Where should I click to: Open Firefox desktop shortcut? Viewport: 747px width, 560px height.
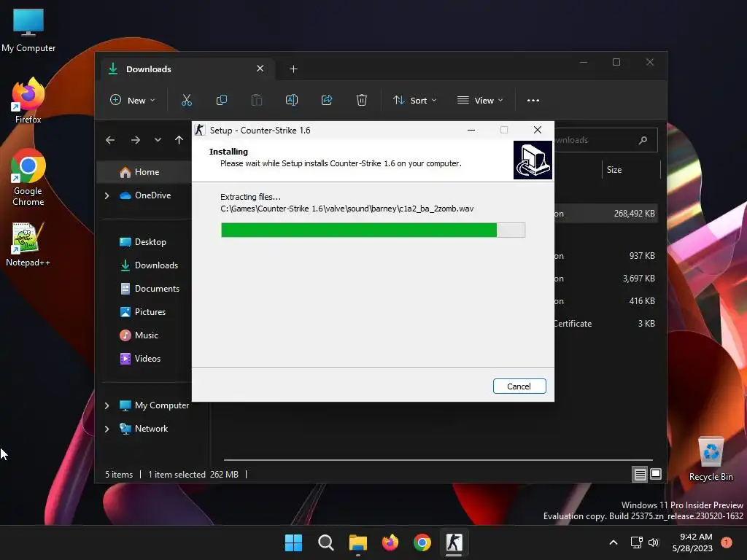[x=28, y=101]
